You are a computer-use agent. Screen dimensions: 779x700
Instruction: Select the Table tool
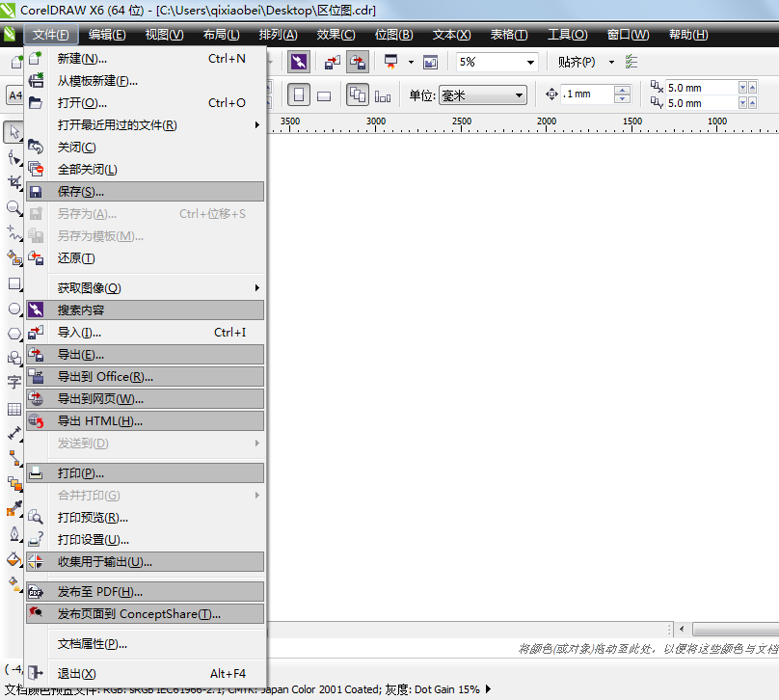point(13,409)
